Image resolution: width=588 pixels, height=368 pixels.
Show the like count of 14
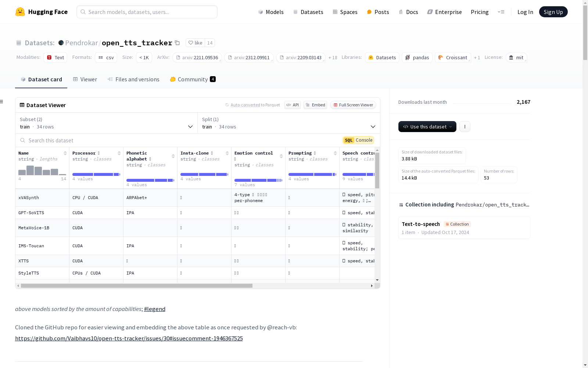[x=210, y=43]
